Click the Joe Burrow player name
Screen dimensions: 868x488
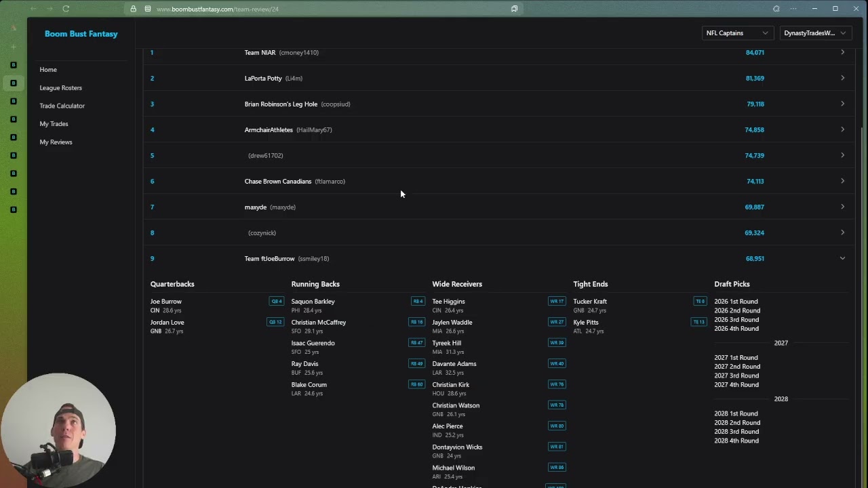(x=166, y=302)
